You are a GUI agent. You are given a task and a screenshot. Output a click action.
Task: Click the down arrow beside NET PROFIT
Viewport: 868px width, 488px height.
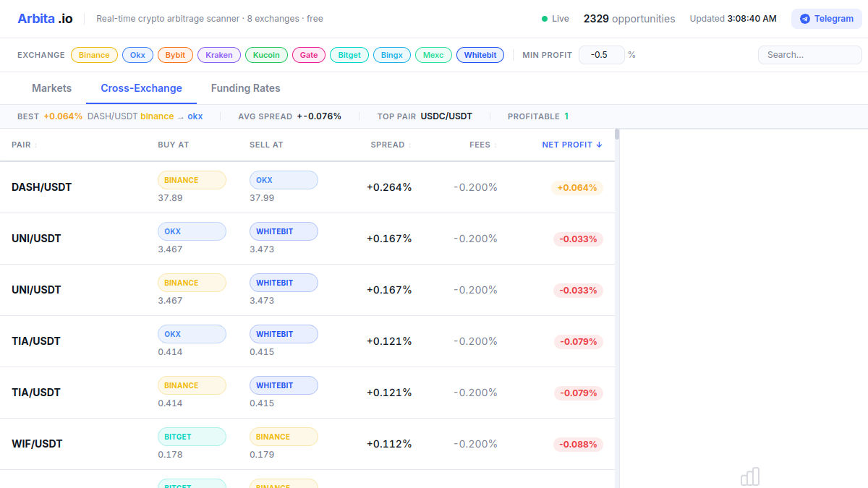[x=599, y=145]
